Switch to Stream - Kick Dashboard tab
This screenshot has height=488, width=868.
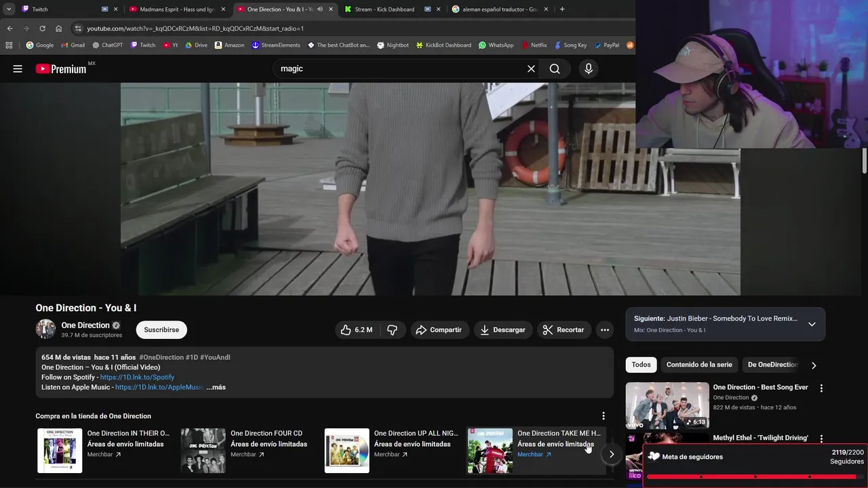390,9
